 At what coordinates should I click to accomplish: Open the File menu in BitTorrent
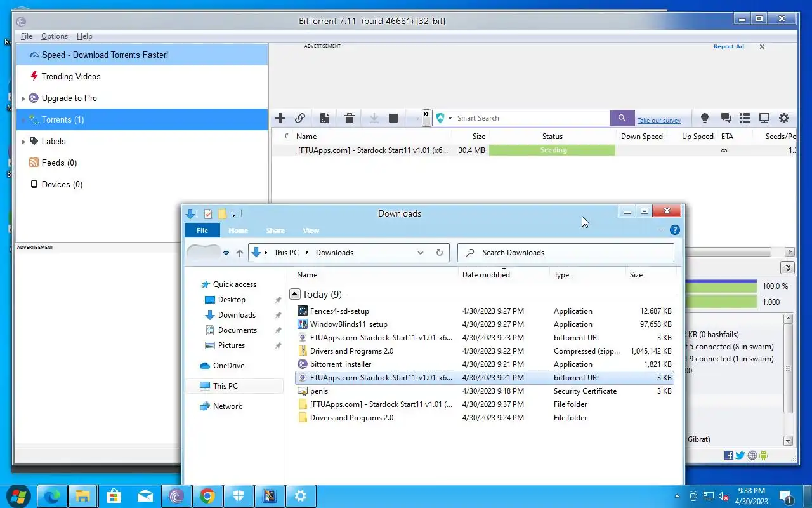click(27, 36)
